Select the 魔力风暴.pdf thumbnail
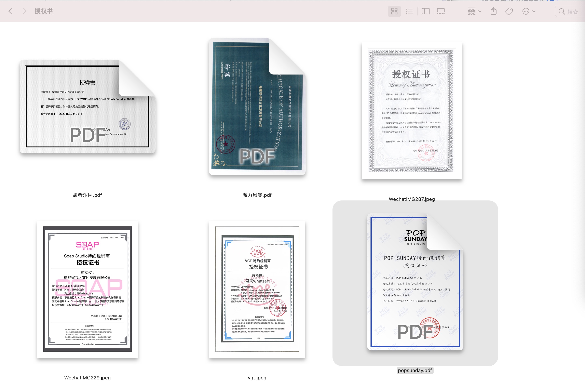585x392 pixels. click(257, 107)
